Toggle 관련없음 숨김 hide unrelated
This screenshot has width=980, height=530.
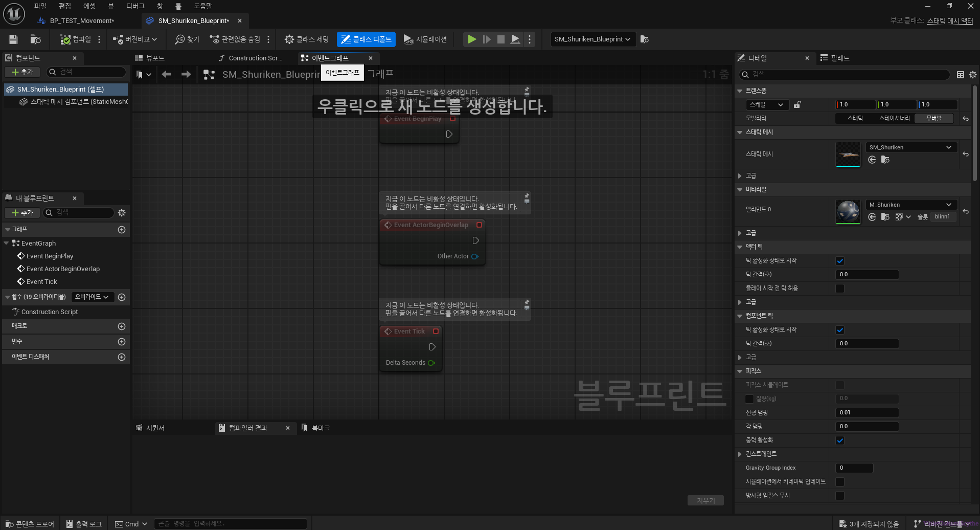coord(235,39)
